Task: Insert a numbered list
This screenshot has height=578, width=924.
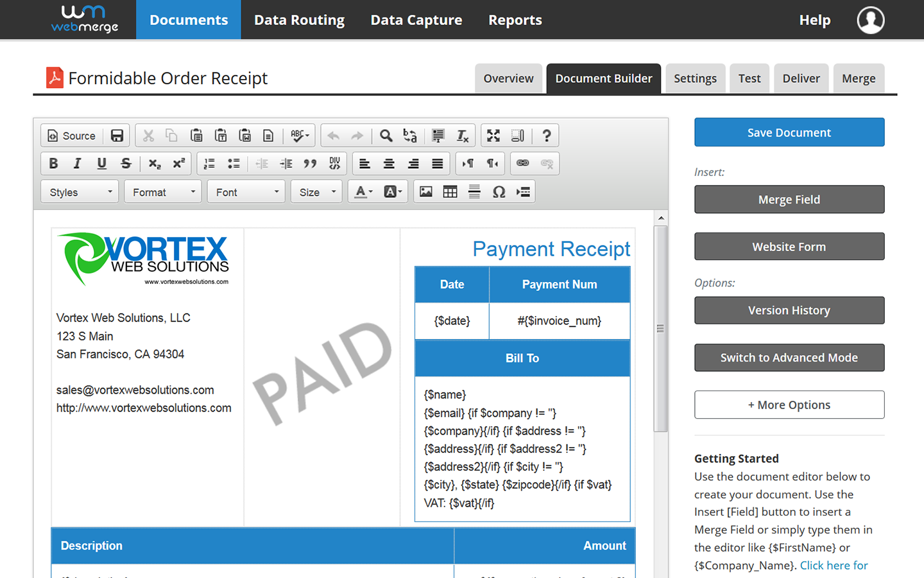Action: (209, 164)
